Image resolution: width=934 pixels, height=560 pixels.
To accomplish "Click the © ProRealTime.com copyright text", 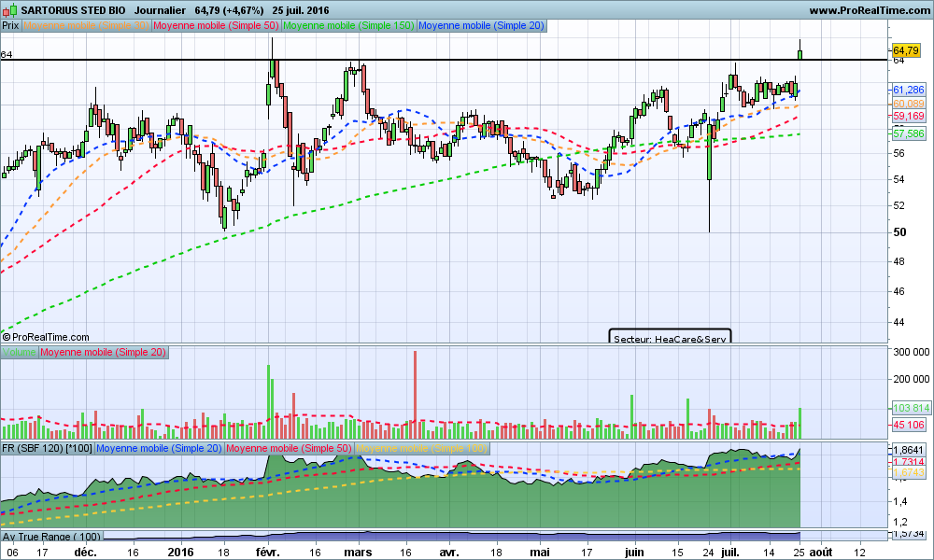I will coord(46,338).
